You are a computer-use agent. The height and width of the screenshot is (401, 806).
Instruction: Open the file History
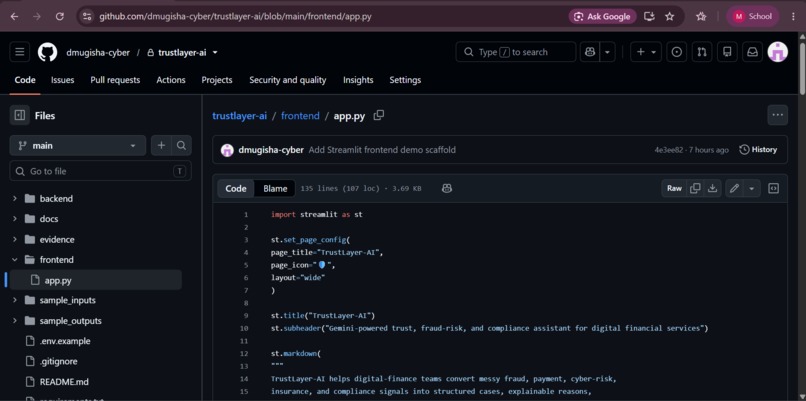click(758, 150)
